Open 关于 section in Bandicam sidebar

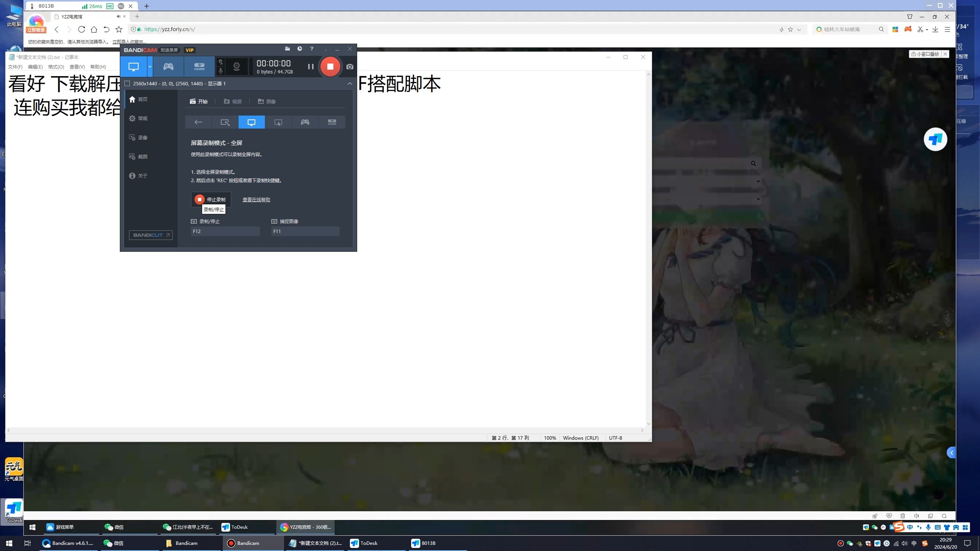(150, 176)
